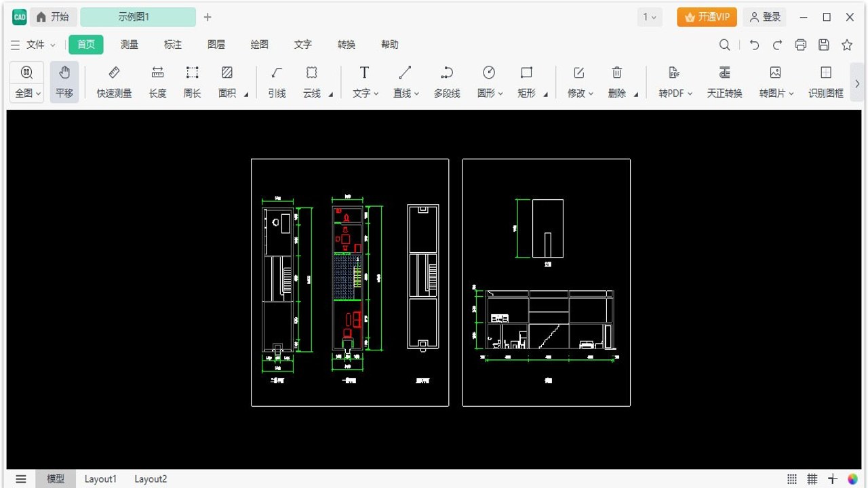Open the color wheel in the status bar
This screenshot has width=868, height=488.
pyautogui.click(x=853, y=479)
